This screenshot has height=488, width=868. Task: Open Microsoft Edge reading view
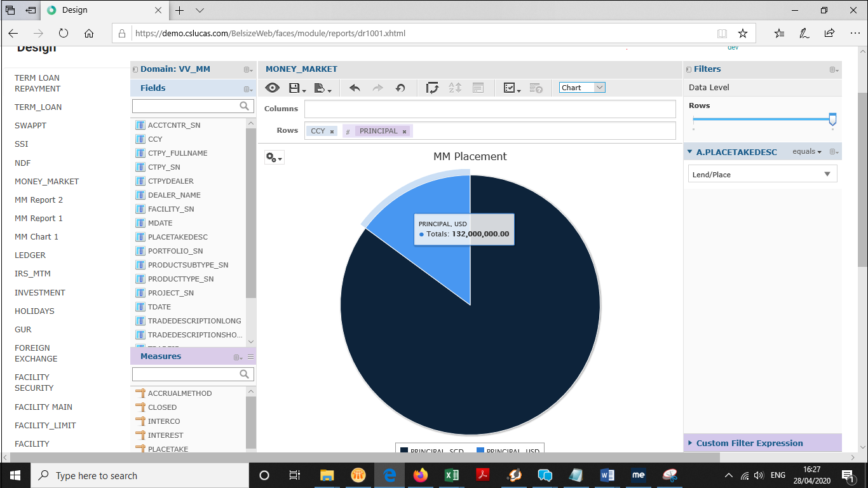(x=722, y=34)
